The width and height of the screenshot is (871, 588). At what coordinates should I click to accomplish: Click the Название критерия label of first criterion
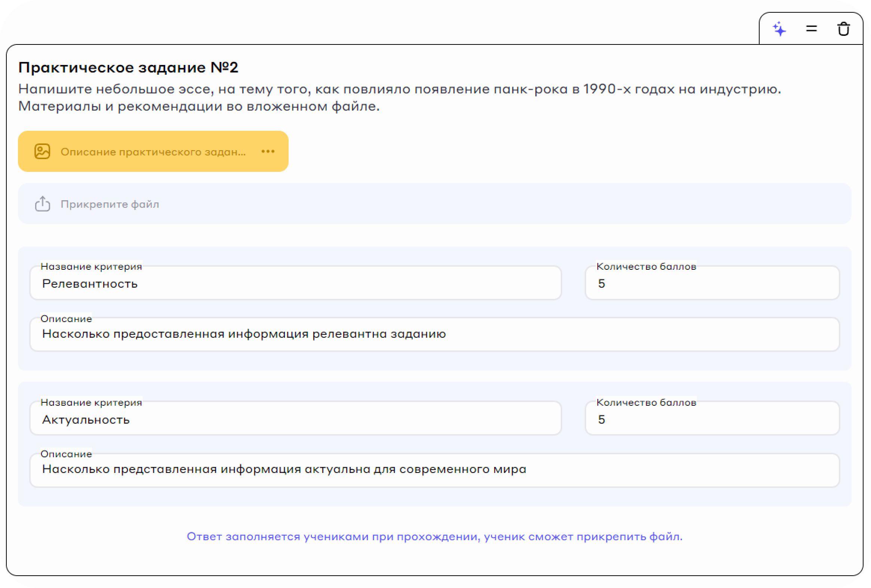pyautogui.click(x=91, y=267)
